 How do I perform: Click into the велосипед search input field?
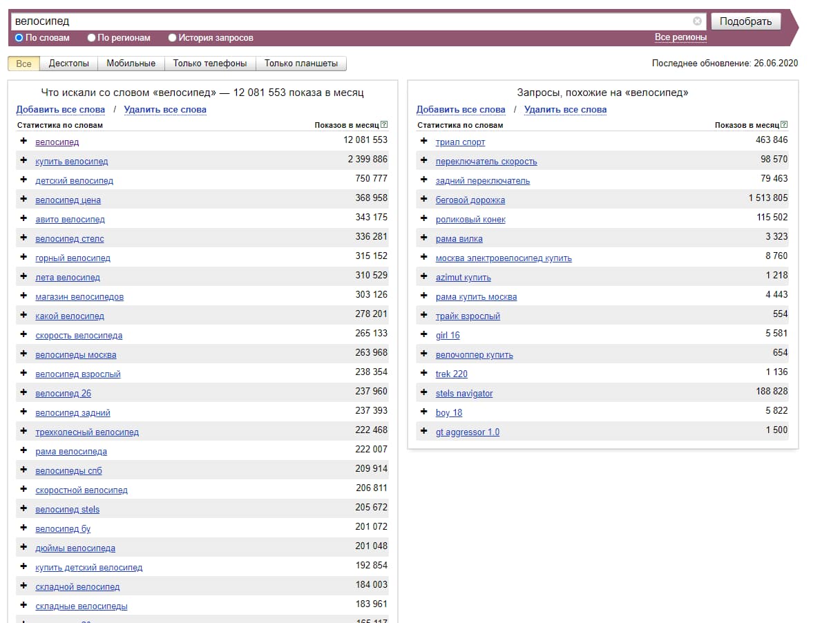pyautogui.click(x=345, y=21)
